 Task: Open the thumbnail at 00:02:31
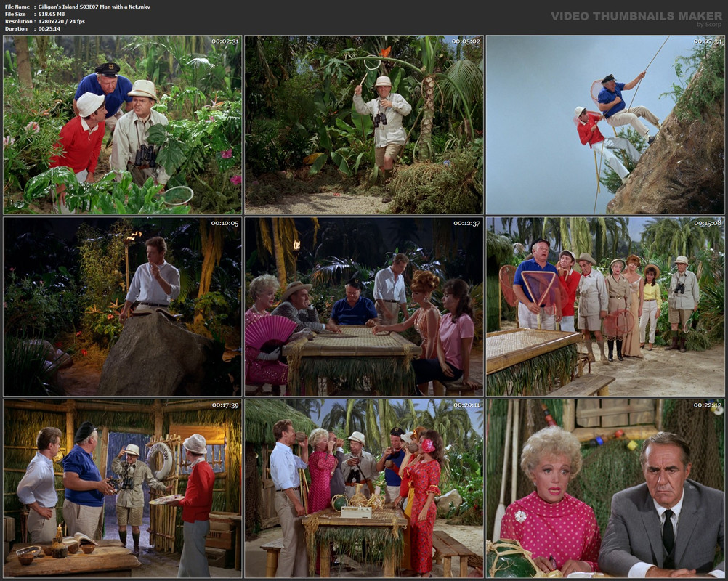click(x=123, y=124)
